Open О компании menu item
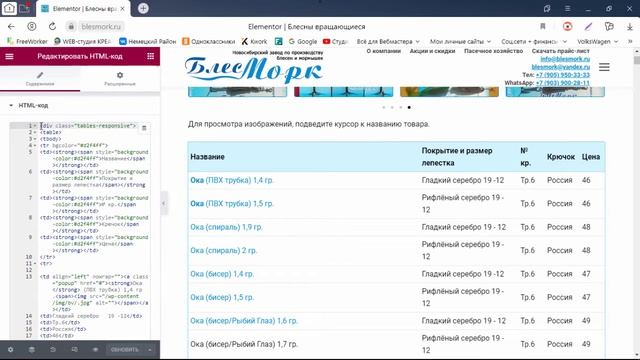This screenshot has height=360, width=640. (383, 51)
